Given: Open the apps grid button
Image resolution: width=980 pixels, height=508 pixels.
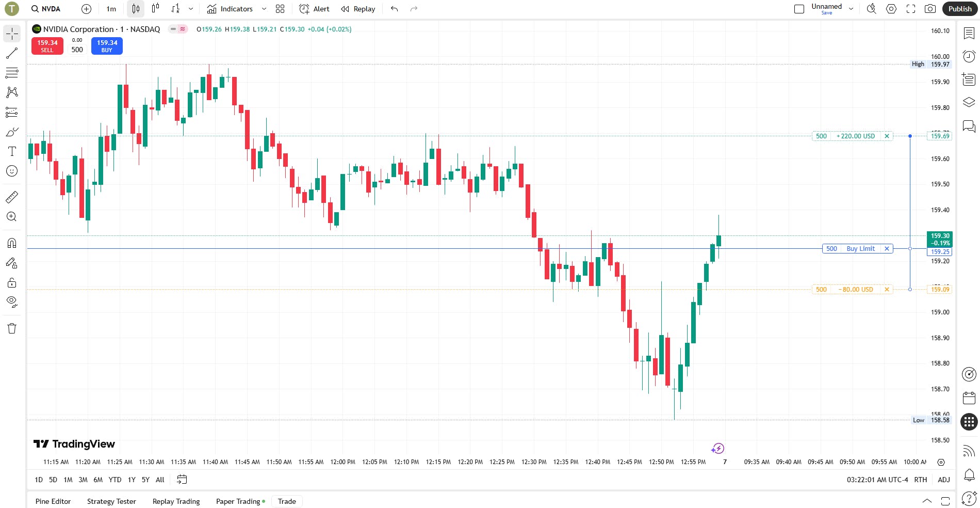Looking at the screenshot, I should [x=969, y=422].
